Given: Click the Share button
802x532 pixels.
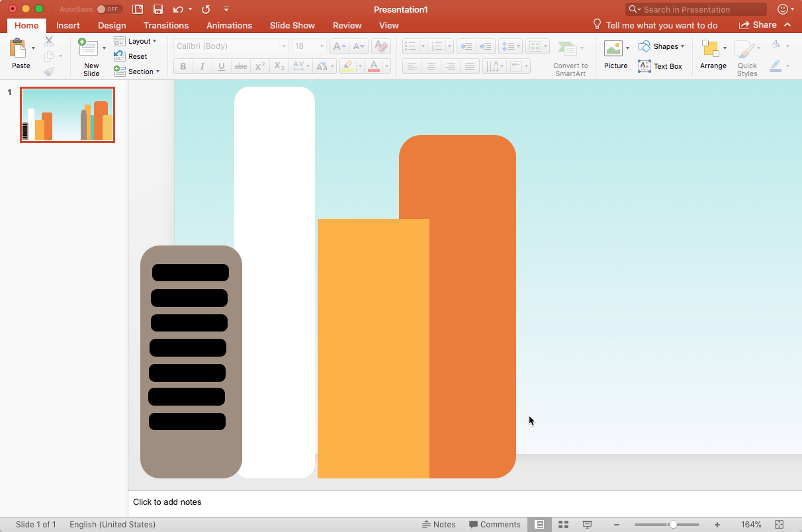Looking at the screenshot, I should tap(758, 25).
